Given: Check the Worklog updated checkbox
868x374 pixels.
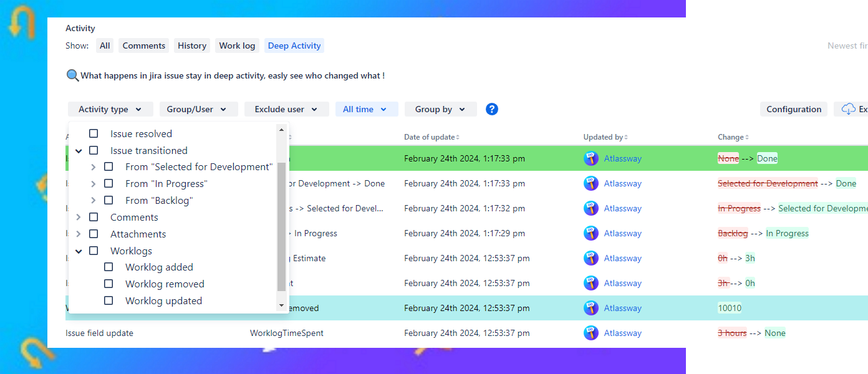Looking at the screenshot, I should coord(109,300).
